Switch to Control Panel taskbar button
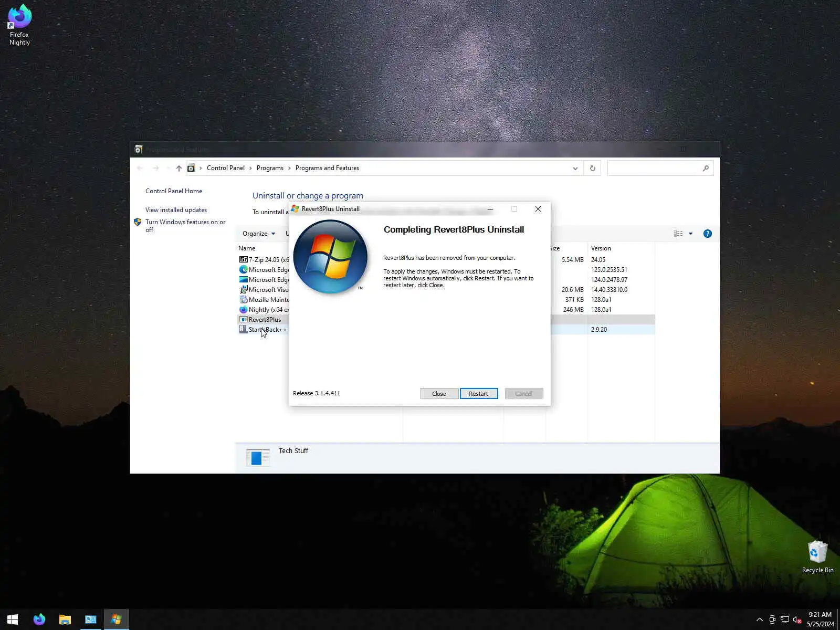 click(x=91, y=619)
